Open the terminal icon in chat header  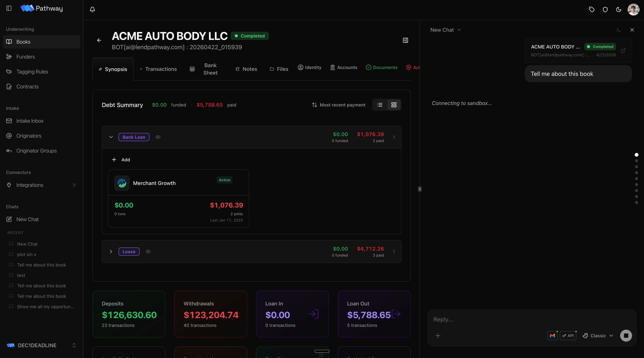pos(618,30)
